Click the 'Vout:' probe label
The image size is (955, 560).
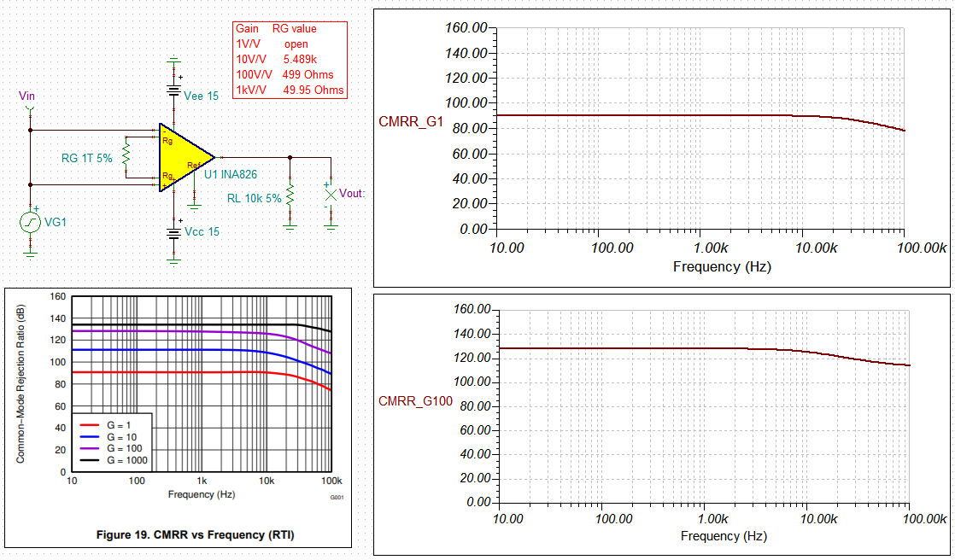(352, 194)
